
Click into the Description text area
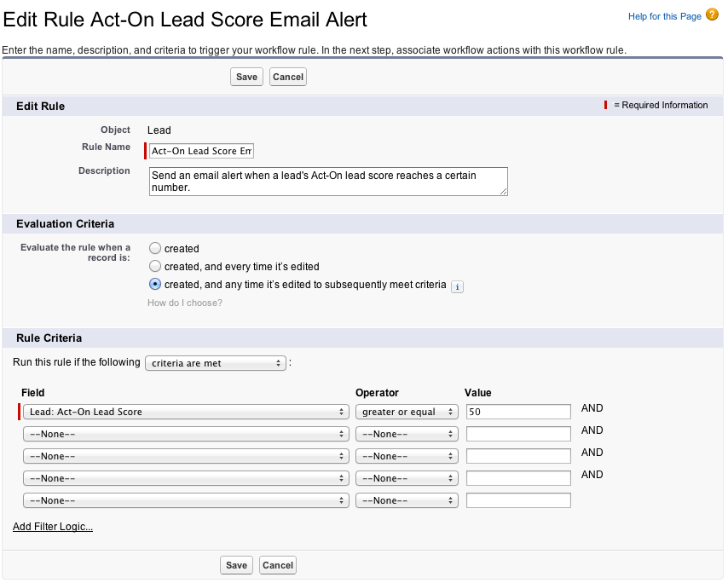click(328, 182)
